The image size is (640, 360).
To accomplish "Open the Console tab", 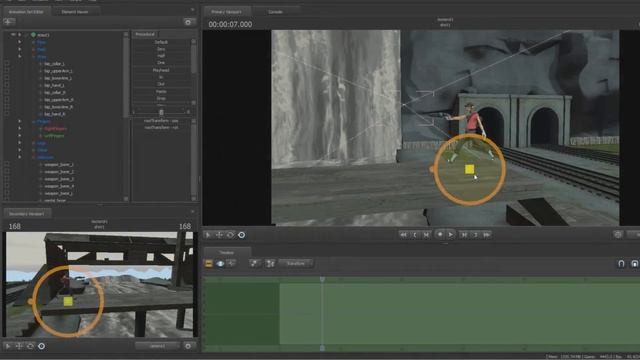I will click(276, 12).
